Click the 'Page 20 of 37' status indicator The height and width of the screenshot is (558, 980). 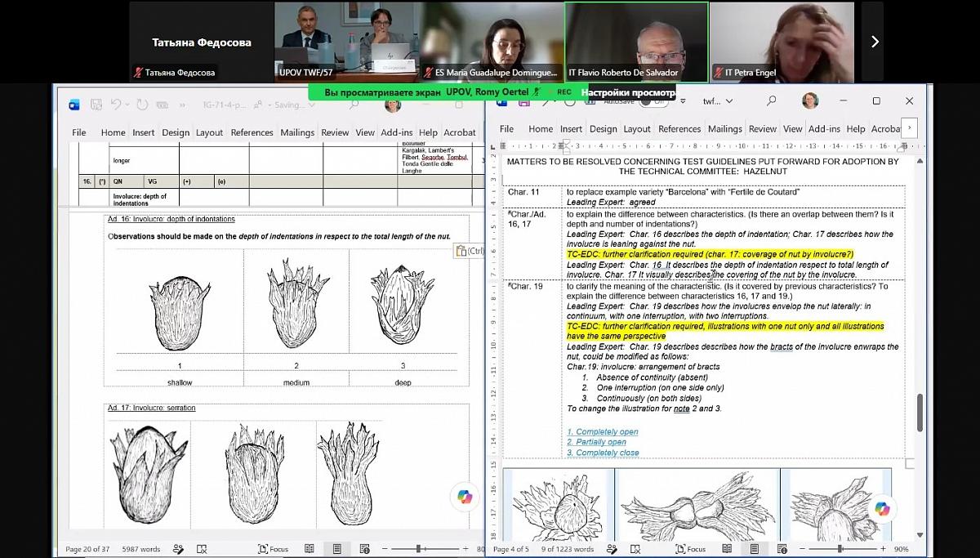pyautogui.click(x=87, y=549)
